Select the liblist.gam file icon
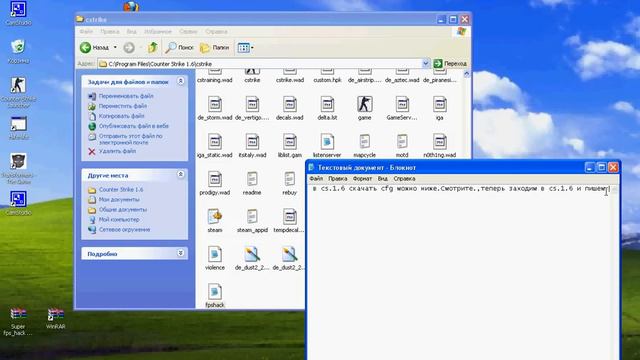 click(x=290, y=142)
